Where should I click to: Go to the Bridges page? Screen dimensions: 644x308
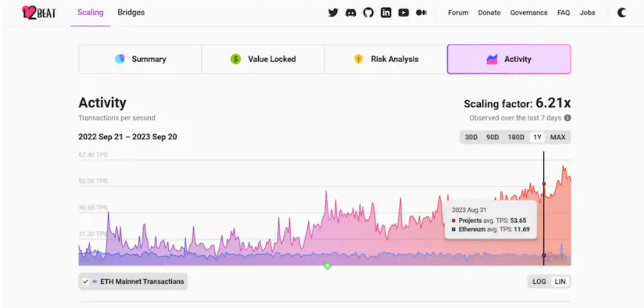point(131,12)
